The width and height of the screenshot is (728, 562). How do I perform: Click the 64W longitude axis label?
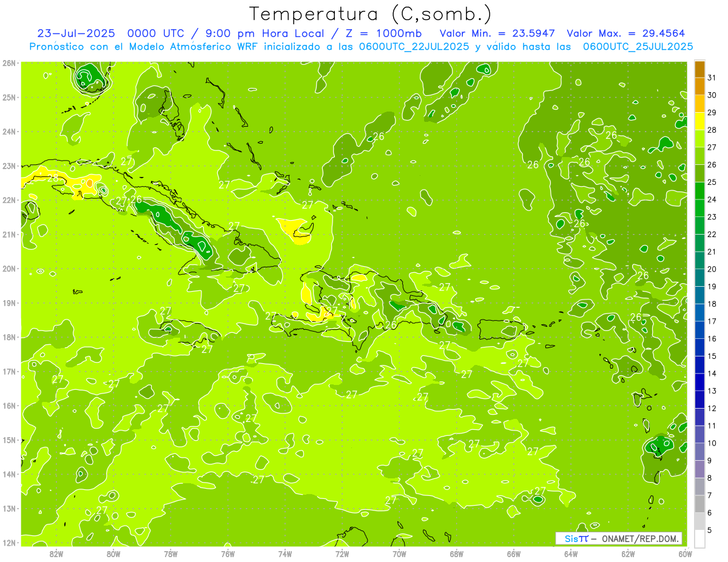[571, 554]
